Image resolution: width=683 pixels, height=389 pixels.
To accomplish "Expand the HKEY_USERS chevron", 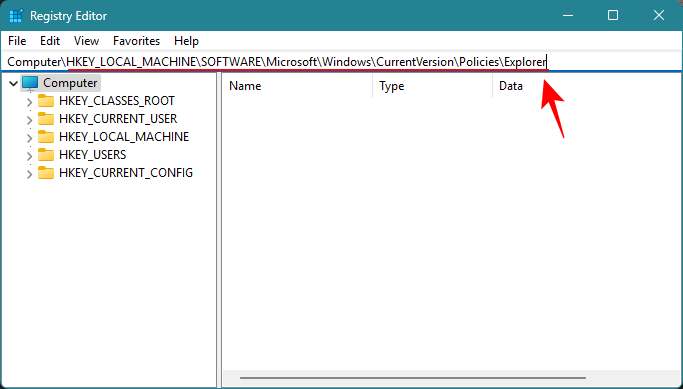I will (x=29, y=156).
